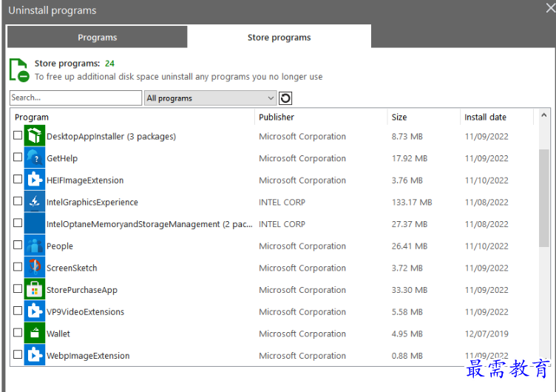Select the WebpImageExtension program name

(x=88, y=356)
